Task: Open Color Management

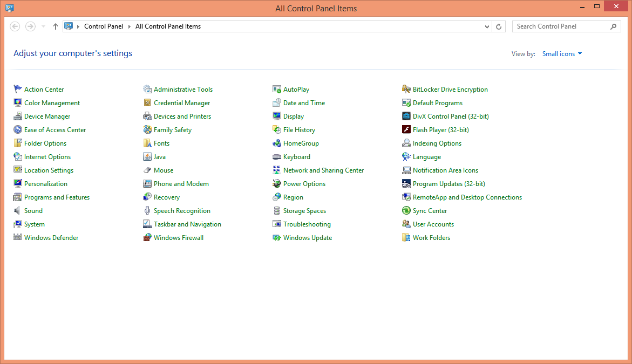Action: [52, 102]
